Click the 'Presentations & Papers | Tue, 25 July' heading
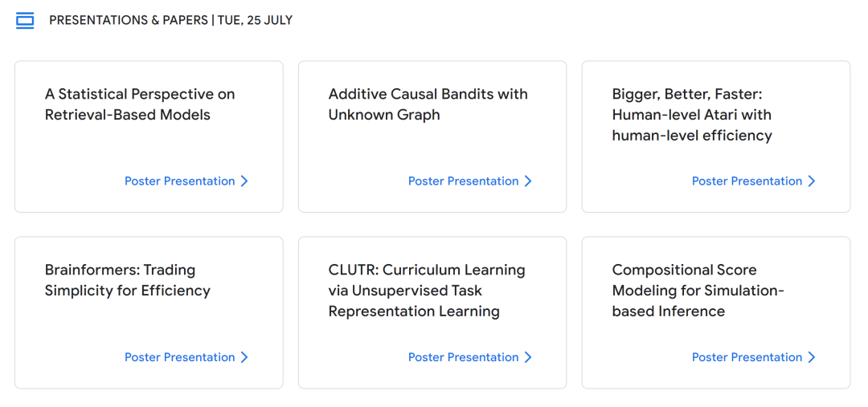Screen dimensions: 868x407 (x=170, y=20)
